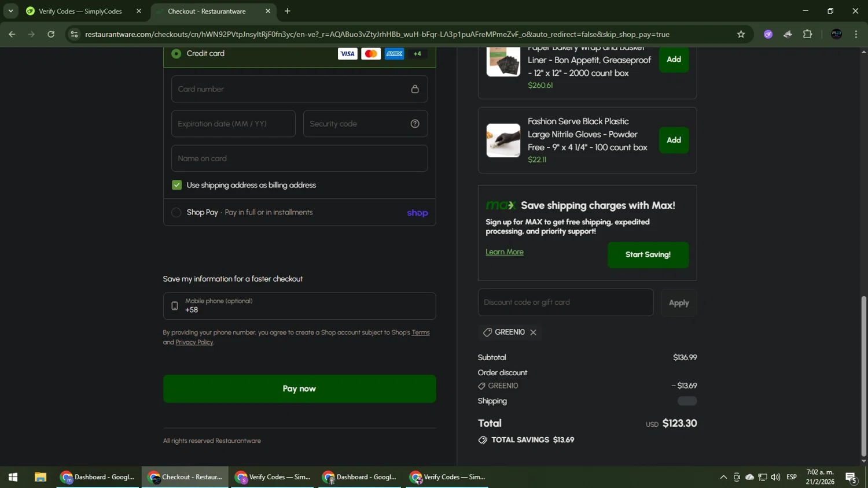
Task: Close the Checkout - Restaurantware tab
Action: [268, 11]
